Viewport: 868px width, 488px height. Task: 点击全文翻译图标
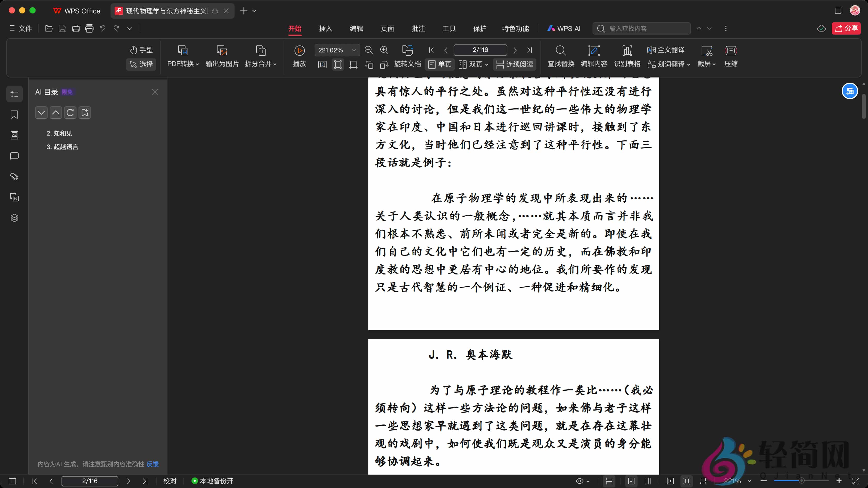pos(665,50)
